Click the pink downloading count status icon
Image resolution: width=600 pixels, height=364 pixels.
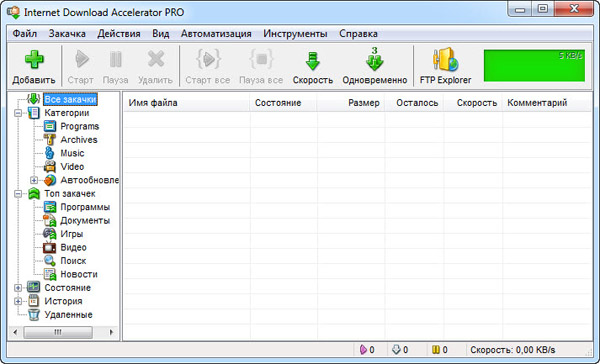(363, 349)
